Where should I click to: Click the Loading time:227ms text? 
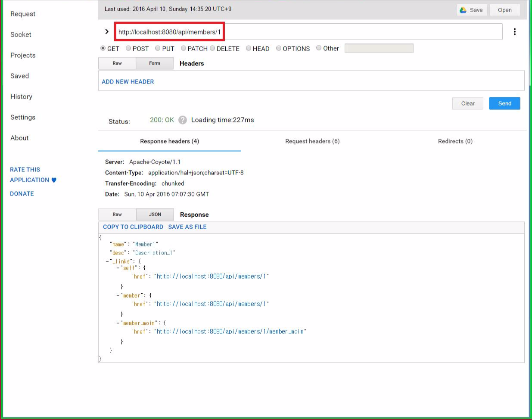point(223,120)
